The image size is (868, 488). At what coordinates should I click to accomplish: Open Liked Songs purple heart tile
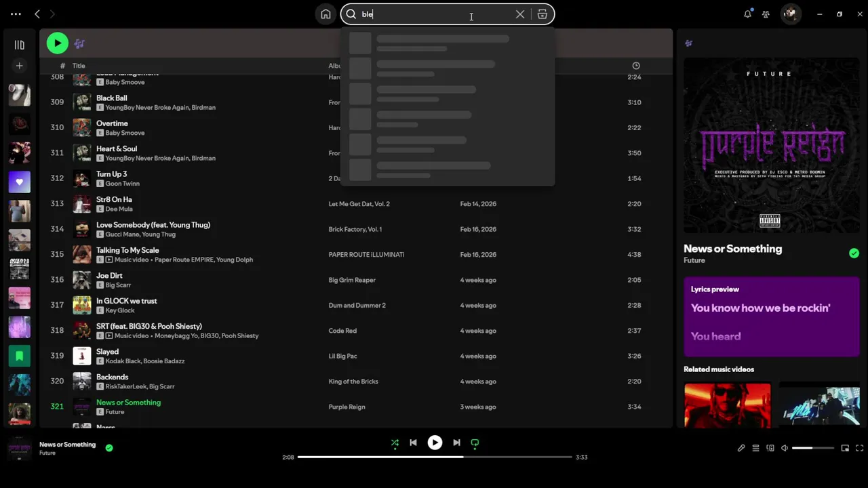[x=19, y=182]
